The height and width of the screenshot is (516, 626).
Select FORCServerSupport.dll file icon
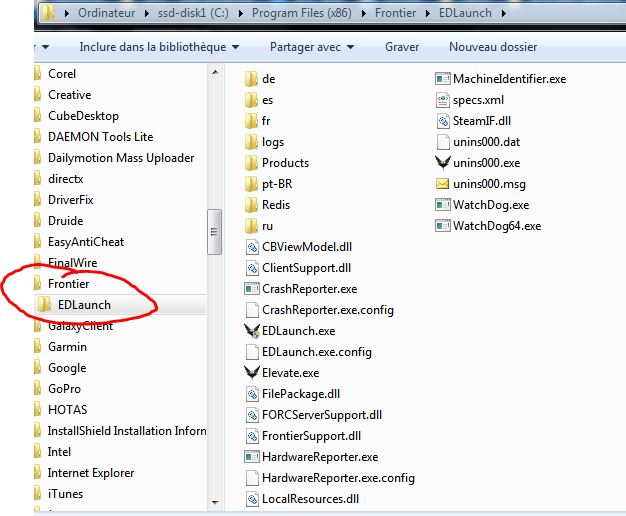tap(252, 415)
